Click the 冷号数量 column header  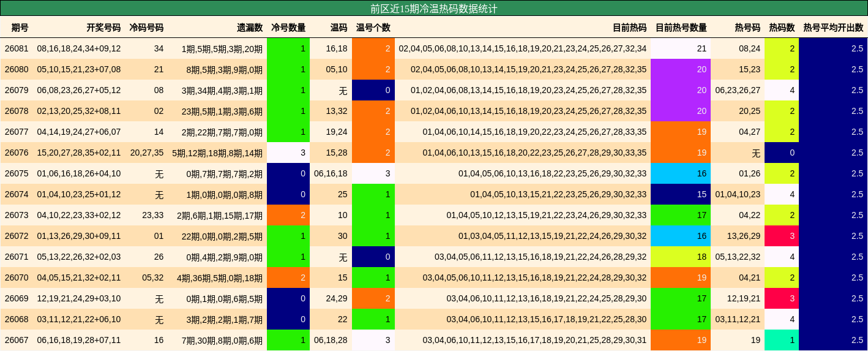[x=288, y=28]
